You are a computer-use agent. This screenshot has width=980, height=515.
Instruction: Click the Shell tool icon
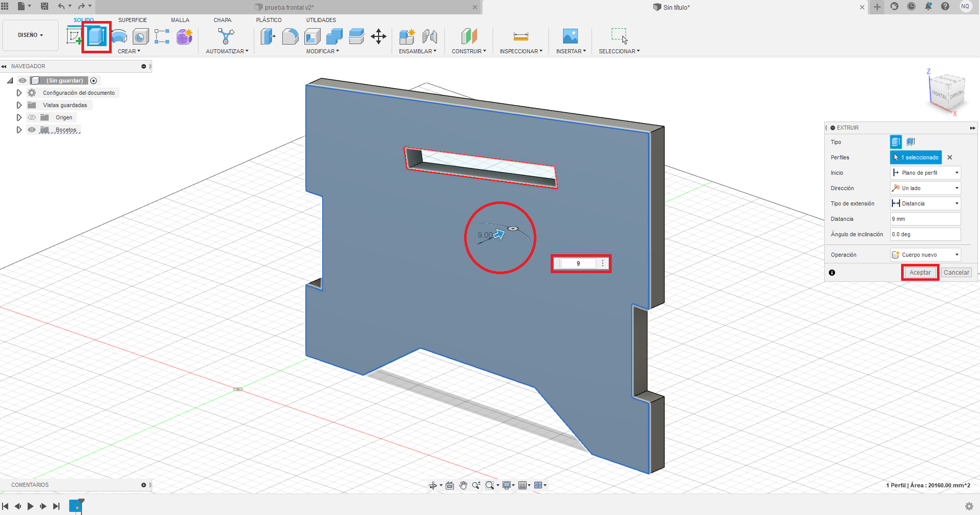pos(312,36)
